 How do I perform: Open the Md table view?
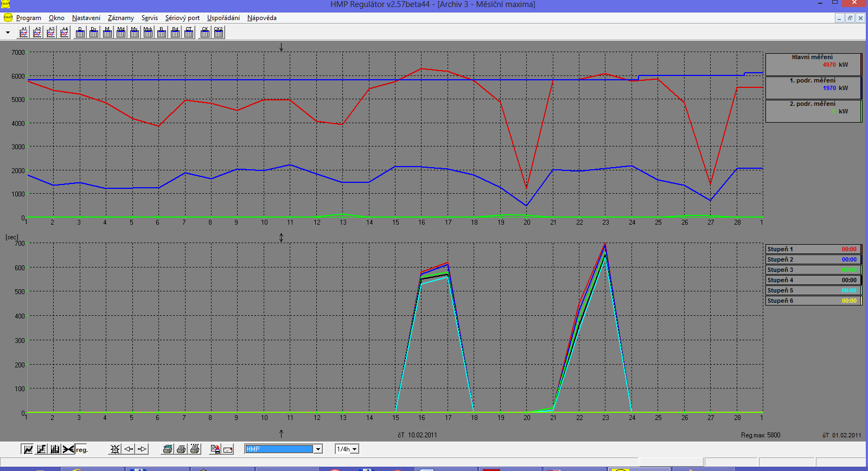121,33
